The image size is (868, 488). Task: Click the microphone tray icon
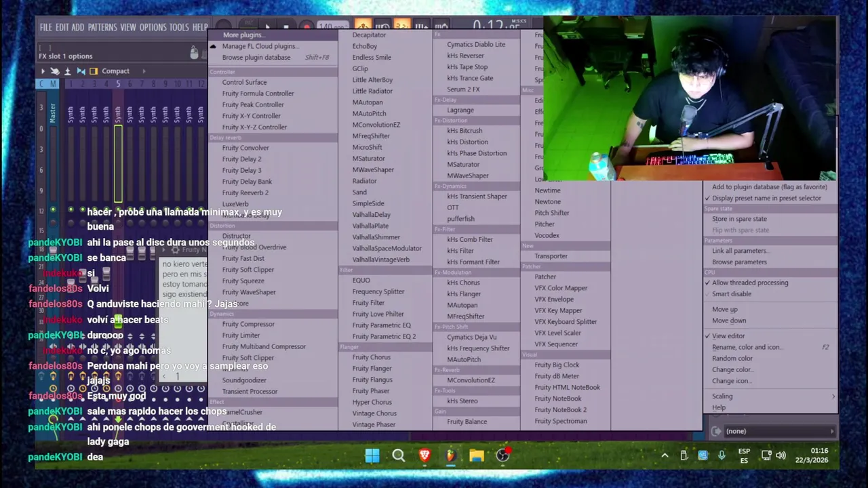point(722,455)
